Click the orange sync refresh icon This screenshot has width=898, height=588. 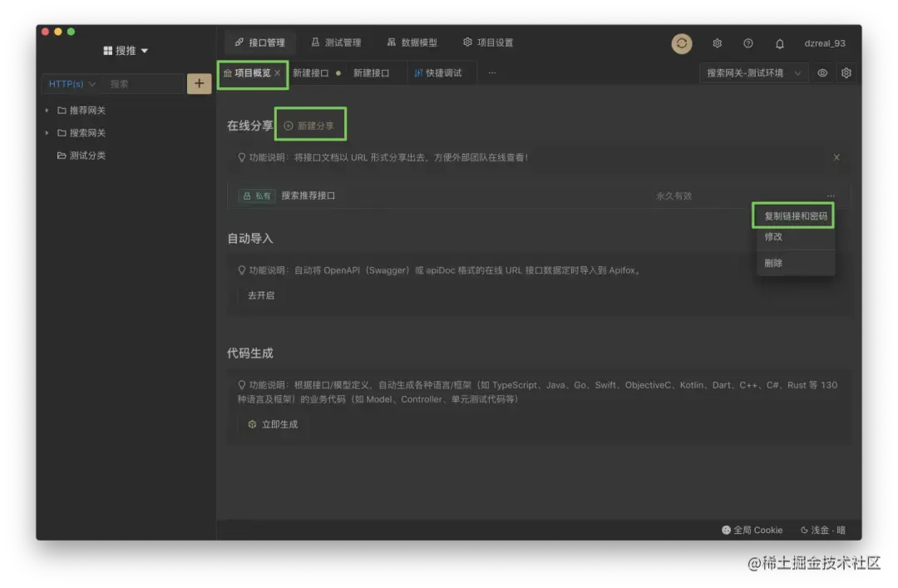[682, 43]
